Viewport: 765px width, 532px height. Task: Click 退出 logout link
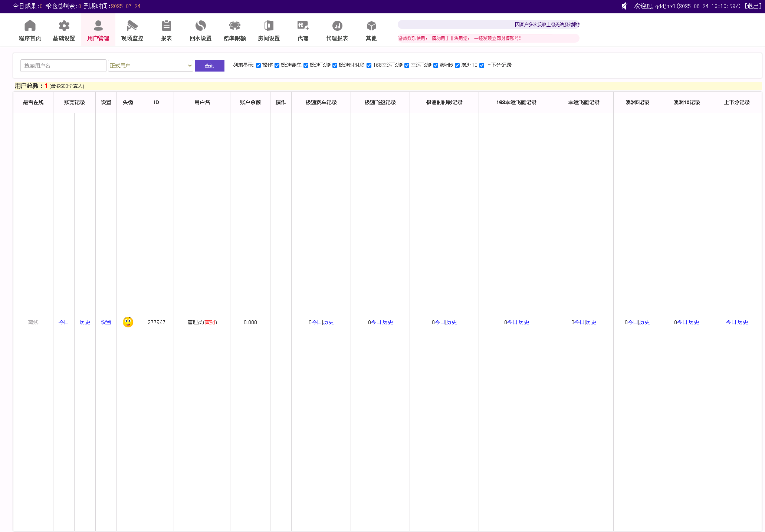tap(753, 6)
